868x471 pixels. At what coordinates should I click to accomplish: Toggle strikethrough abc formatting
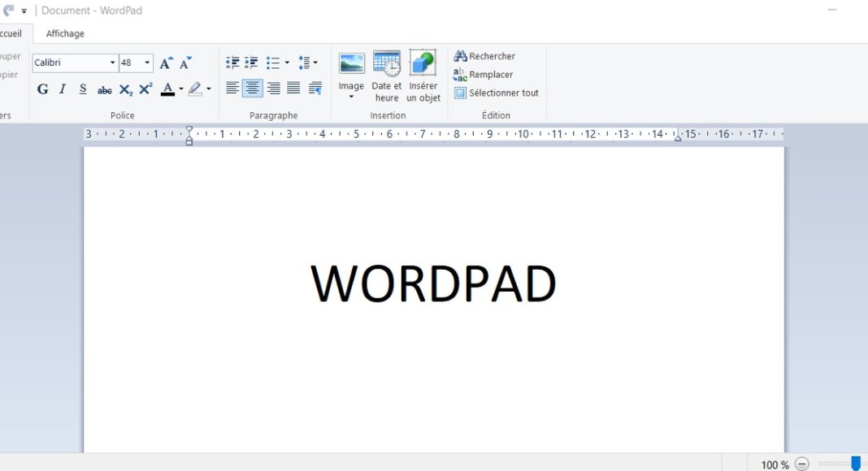click(105, 90)
